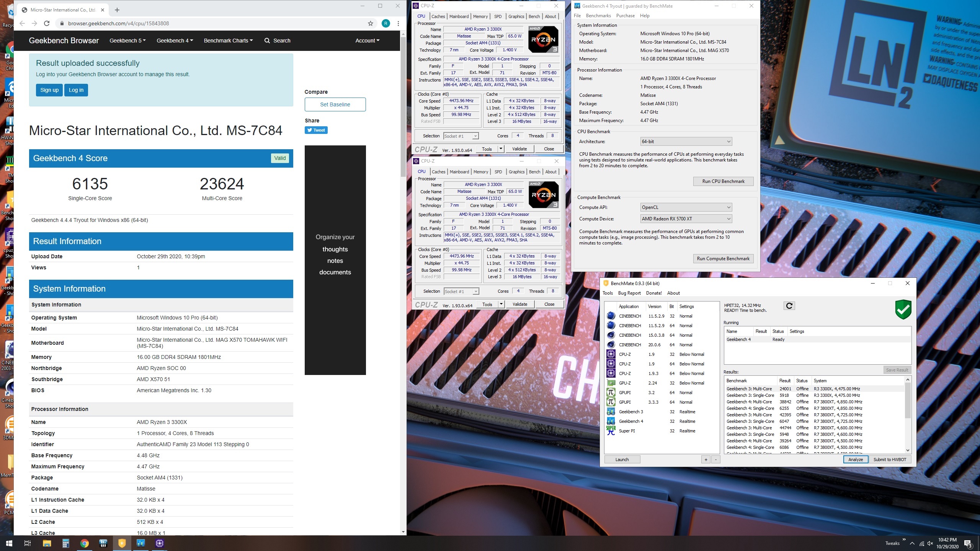980x551 pixels.
Task: Open Chrome from the taskbar
Action: tap(85, 543)
